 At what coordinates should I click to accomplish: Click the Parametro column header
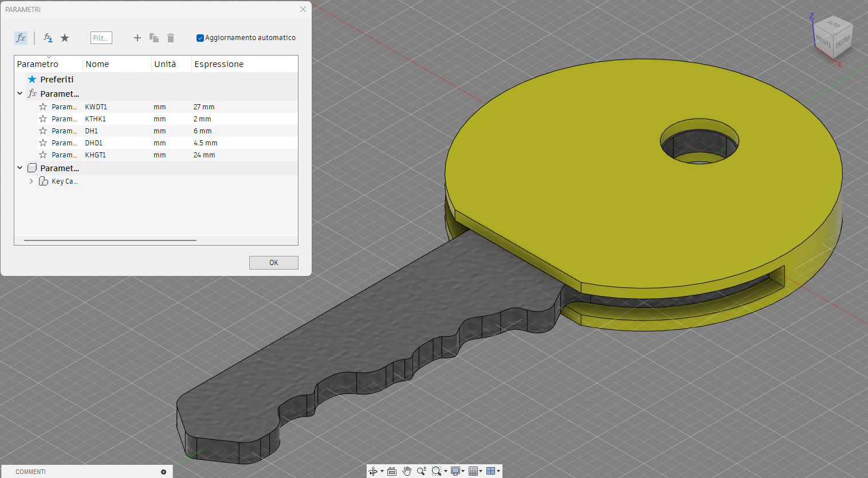coord(37,64)
